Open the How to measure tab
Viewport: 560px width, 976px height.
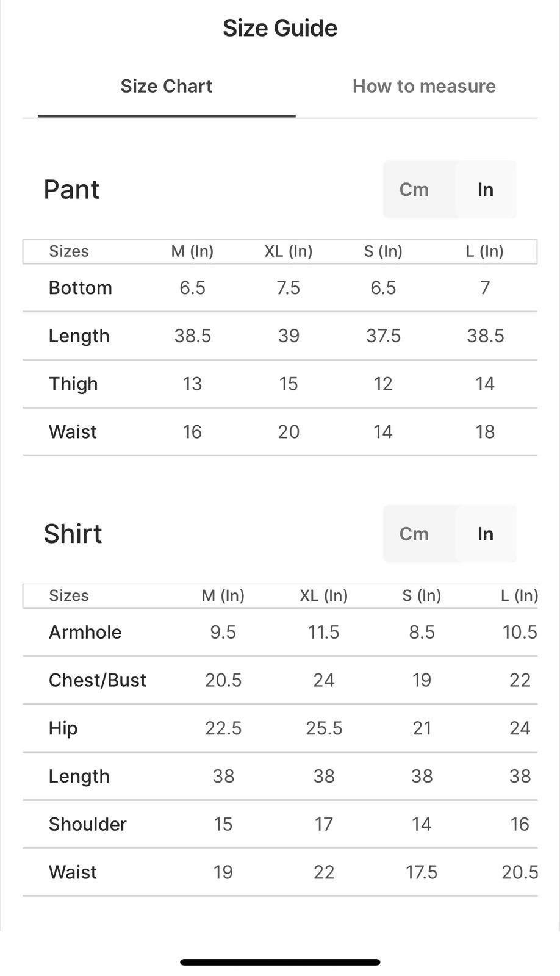pyautogui.click(x=424, y=87)
